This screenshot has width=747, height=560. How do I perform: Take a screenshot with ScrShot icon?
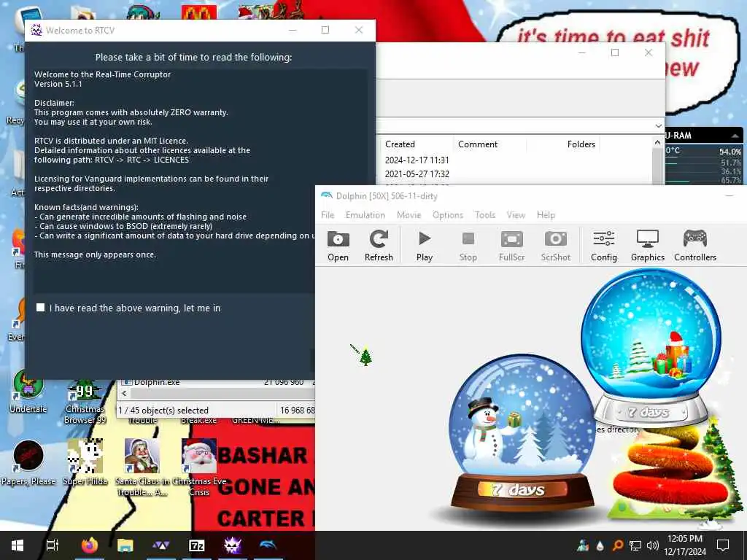tap(555, 246)
